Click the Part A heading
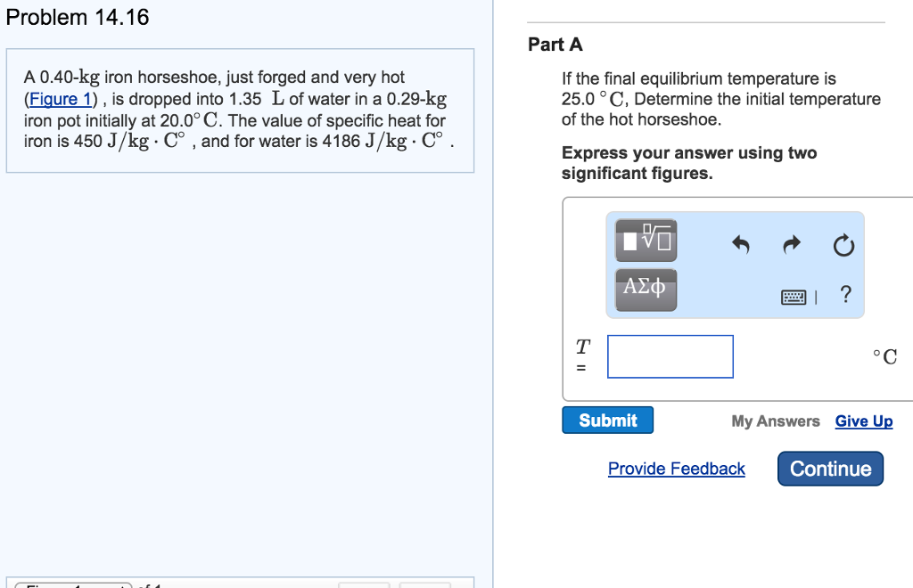 pyautogui.click(x=555, y=45)
